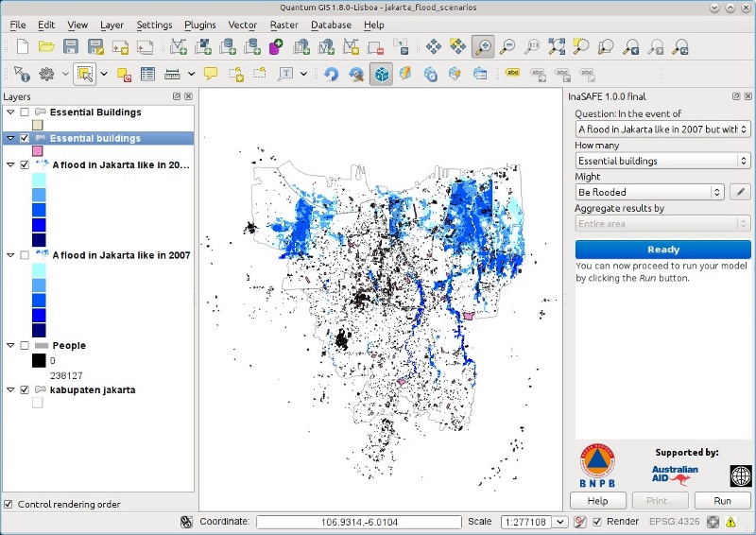
Task: Collapse the kabupaten jakarta layer legend
Action: pyautogui.click(x=10, y=389)
